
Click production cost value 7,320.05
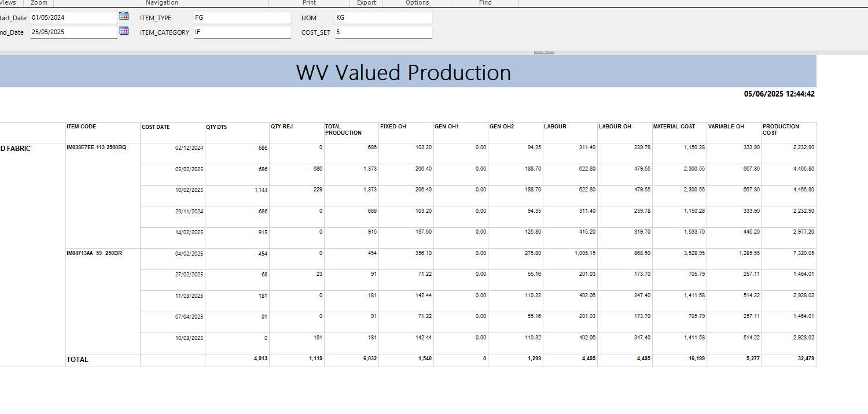tap(804, 253)
